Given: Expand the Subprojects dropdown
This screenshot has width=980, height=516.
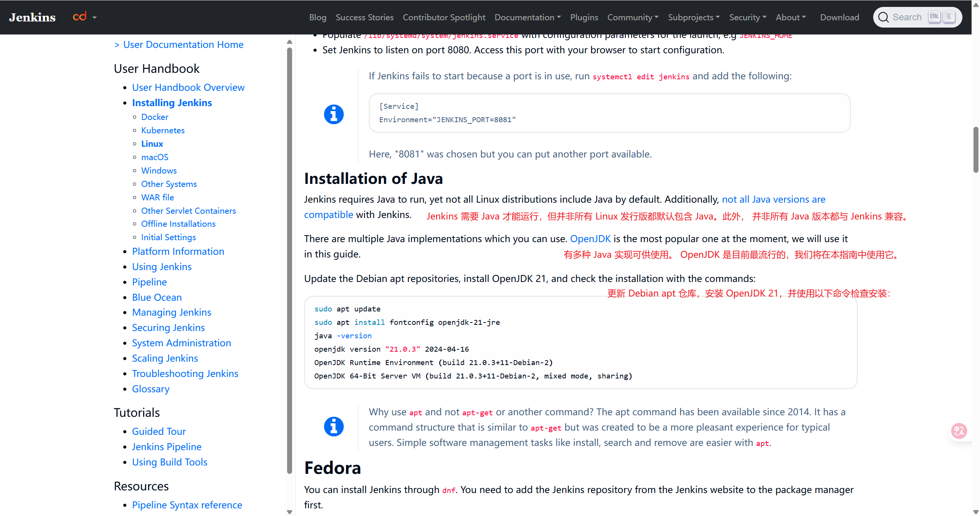Looking at the screenshot, I should (694, 17).
